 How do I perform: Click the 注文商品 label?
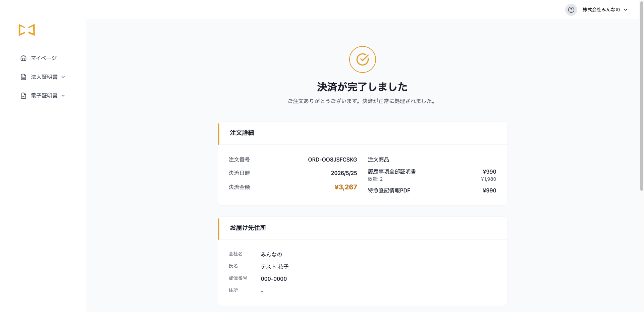point(378,160)
